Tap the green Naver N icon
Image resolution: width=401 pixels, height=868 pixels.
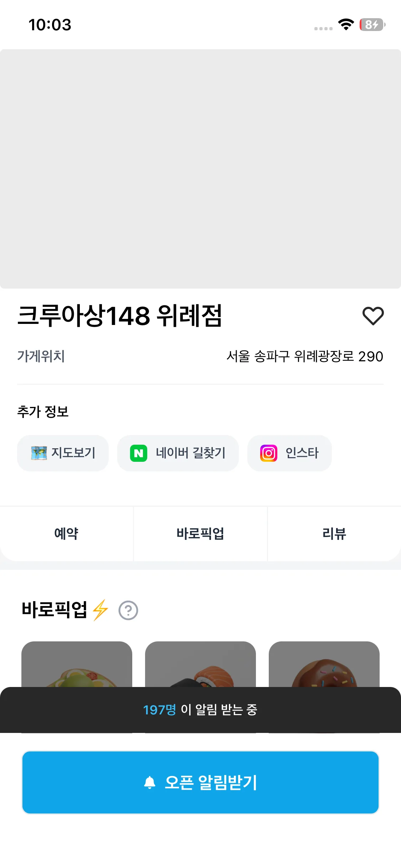[x=139, y=453]
